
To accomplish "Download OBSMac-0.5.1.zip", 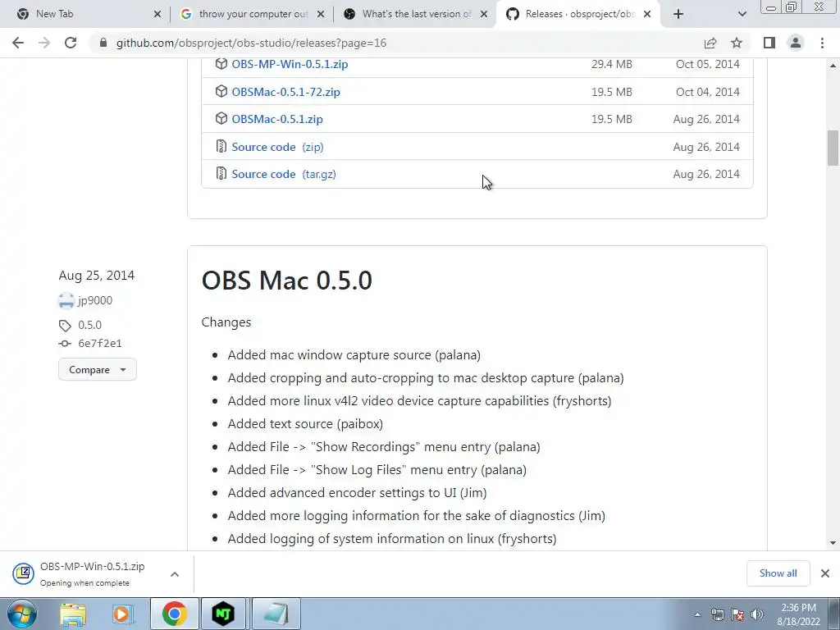I will pos(277,120).
